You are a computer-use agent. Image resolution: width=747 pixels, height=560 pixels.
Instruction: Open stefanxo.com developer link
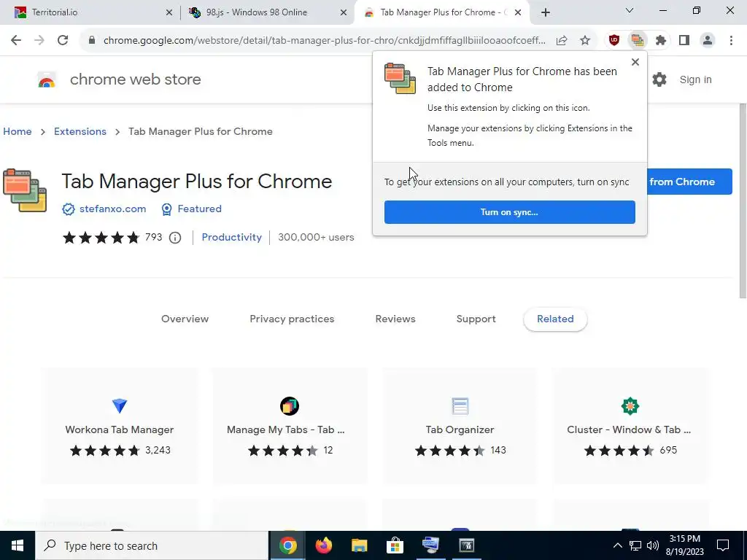tap(112, 209)
